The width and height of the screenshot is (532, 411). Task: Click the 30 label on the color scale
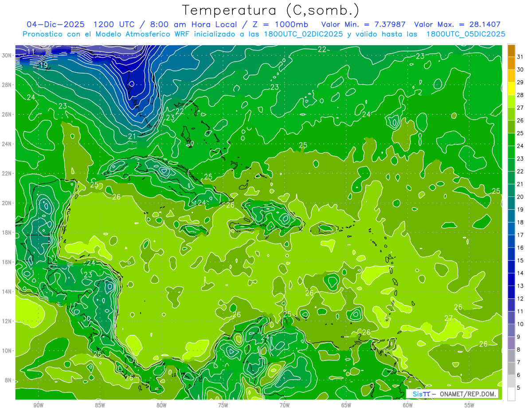(x=520, y=70)
